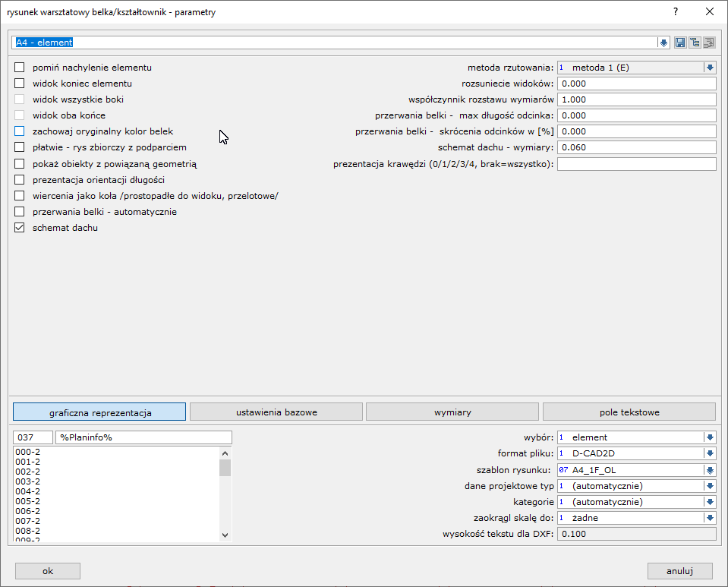Focus the 'skrócenia odcinków w [%]' field
The width and height of the screenshot is (728, 587).
(637, 131)
